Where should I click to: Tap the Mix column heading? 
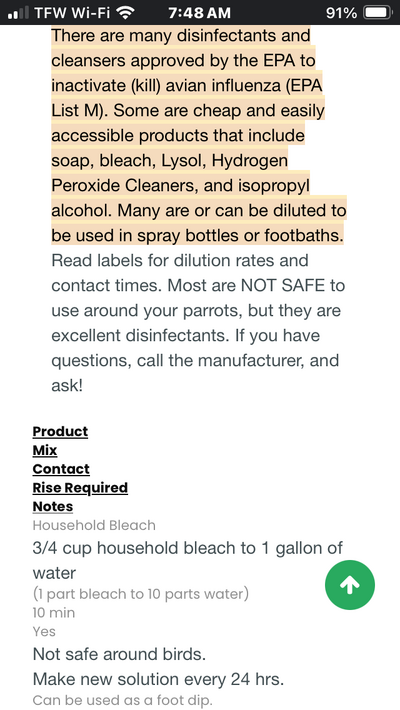click(45, 450)
